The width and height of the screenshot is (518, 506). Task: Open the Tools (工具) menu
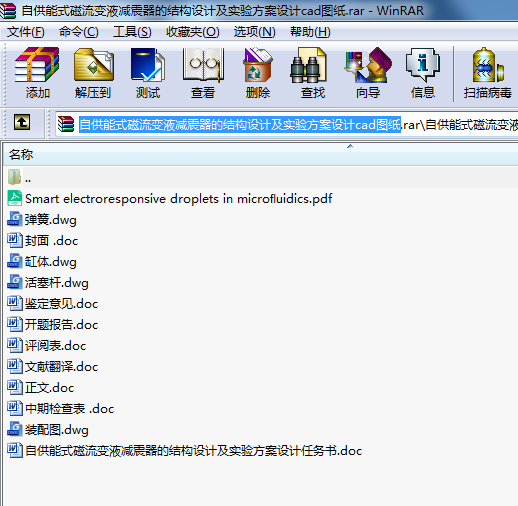[132, 32]
